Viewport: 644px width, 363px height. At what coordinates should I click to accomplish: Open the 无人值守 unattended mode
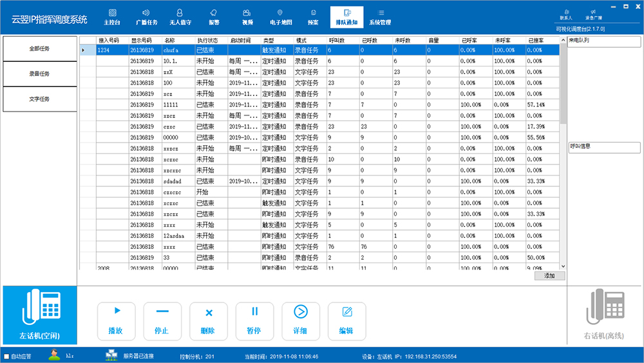point(180,17)
